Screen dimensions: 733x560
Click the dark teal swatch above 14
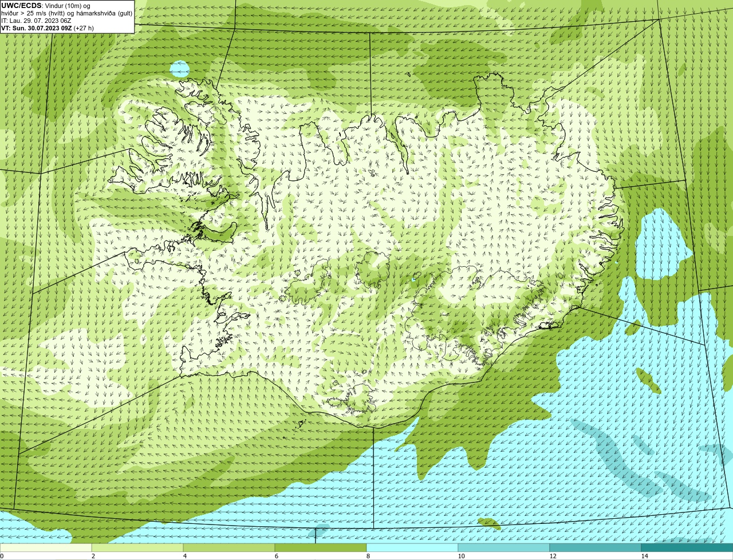pyautogui.click(x=687, y=548)
